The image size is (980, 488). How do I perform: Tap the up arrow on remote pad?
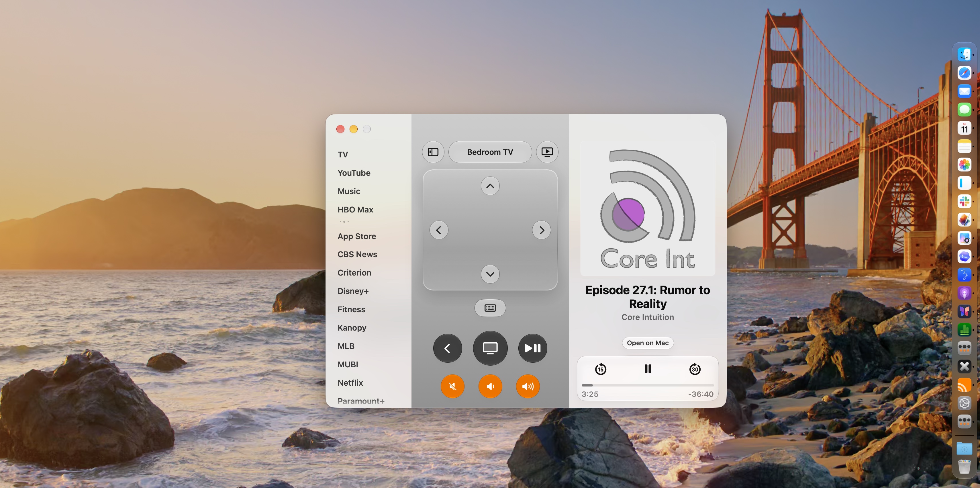click(490, 186)
